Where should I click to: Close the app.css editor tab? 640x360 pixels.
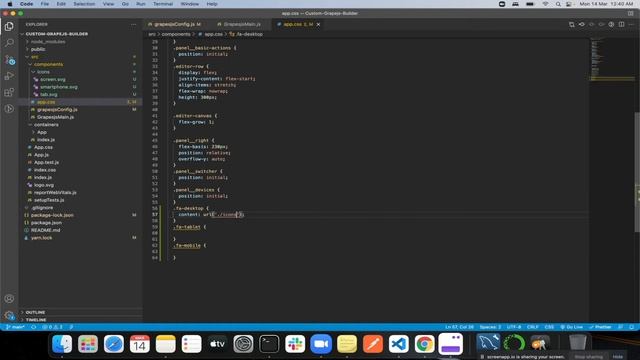pos(318,24)
